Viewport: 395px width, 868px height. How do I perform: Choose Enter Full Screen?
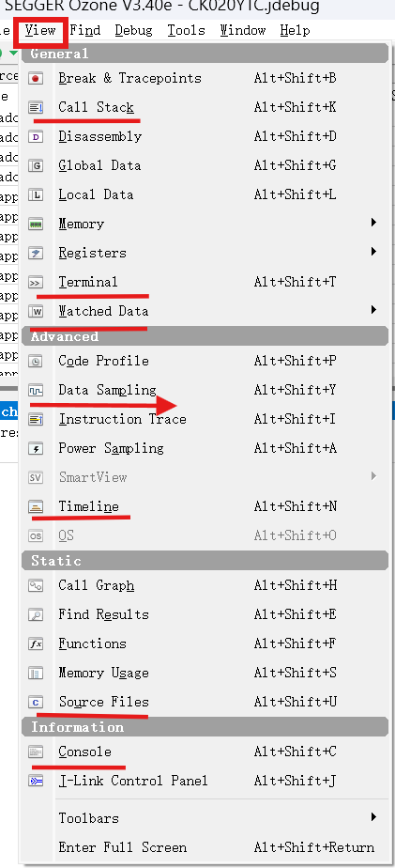click(x=205, y=847)
